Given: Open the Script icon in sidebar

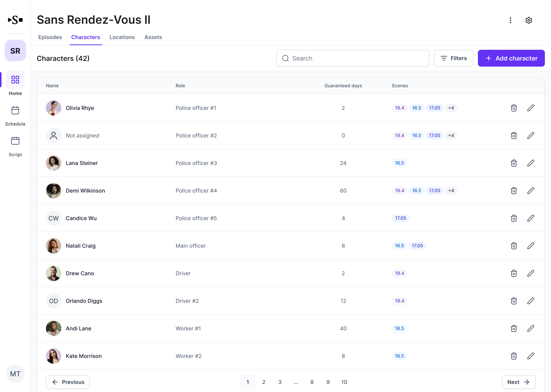Looking at the screenshot, I should tap(15, 141).
